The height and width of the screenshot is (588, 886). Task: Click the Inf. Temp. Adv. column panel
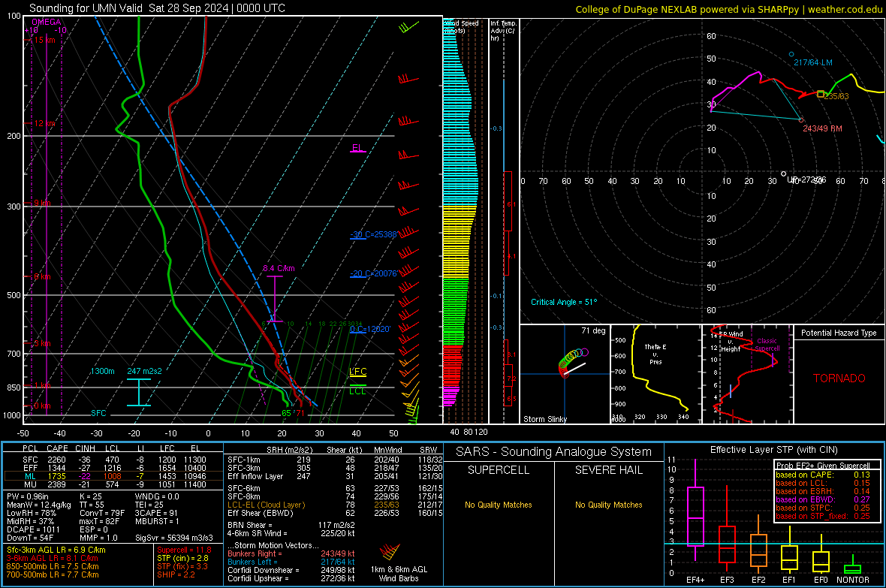pyautogui.click(x=504, y=221)
